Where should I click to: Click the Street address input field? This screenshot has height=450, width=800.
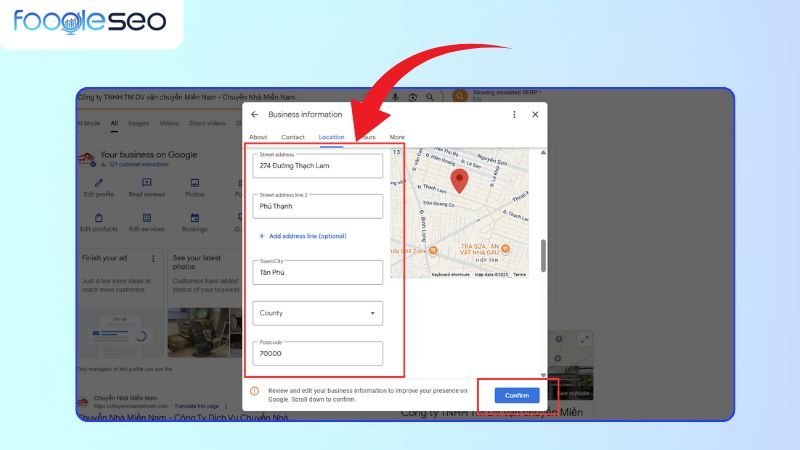(x=318, y=166)
